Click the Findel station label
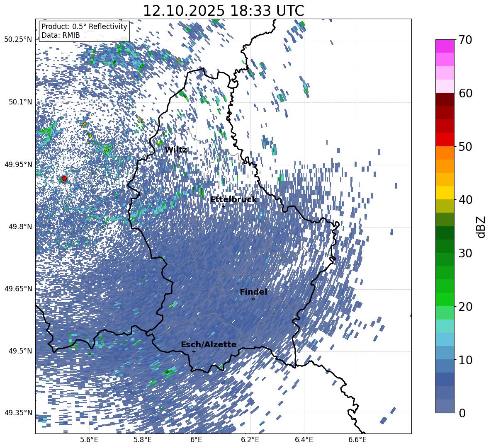This screenshot has height=448, width=491. [253, 292]
